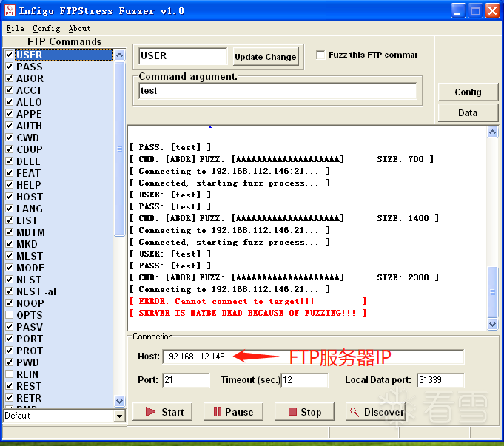Viewport: 504px width, 446px height.
Task: Select the PORT command in list
Action: pyautogui.click(x=30, y=339)
